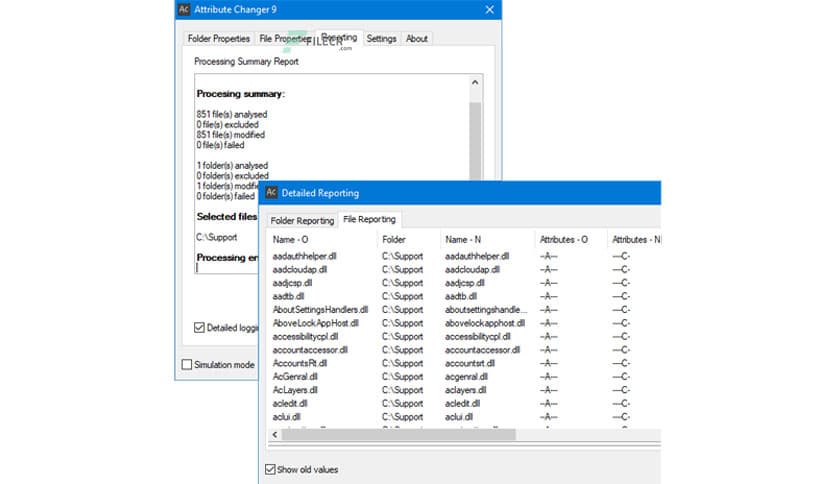This screenshot has width=836, height=484.
Task: Toggle the Detailed logging checkbox
Action: tap(199, 327)
